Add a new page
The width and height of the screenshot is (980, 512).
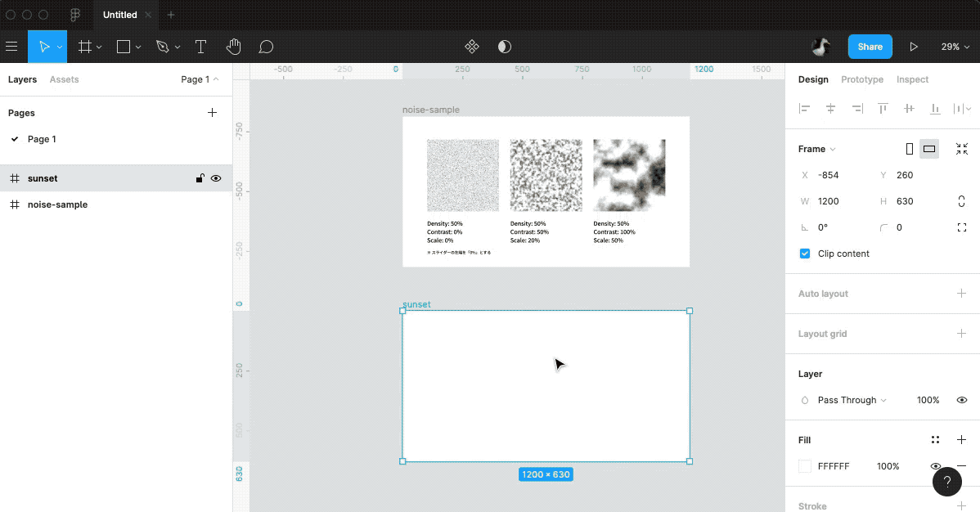click(x=213, y=113)
